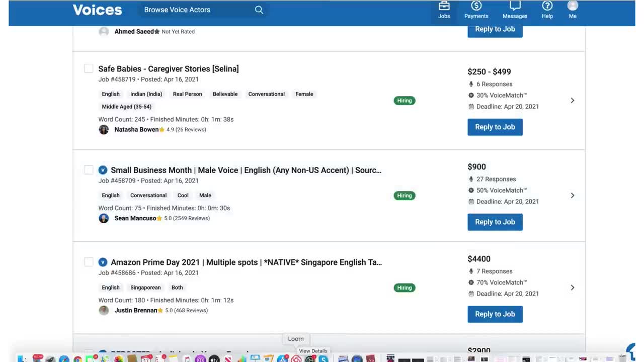This screenshot has width=644, height=362.
Task: Open the Help question-mark icon
Action: point(547,6)
